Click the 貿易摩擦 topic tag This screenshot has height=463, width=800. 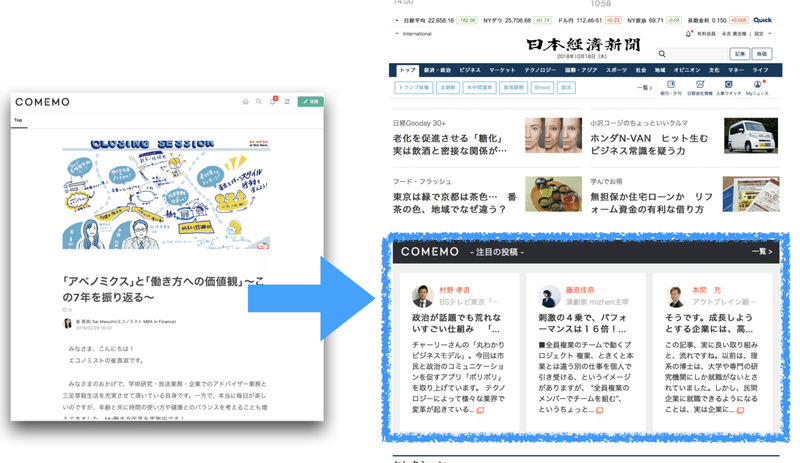pyautogui.click(x=513, y=88)
